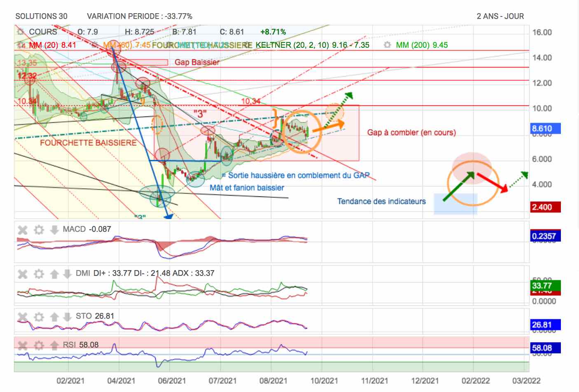Click the FOURCHETTE BAISSIERE chart annotation
Image resolution: width=579 pixels, height=392 pixels.
click(x=88, y=143)
